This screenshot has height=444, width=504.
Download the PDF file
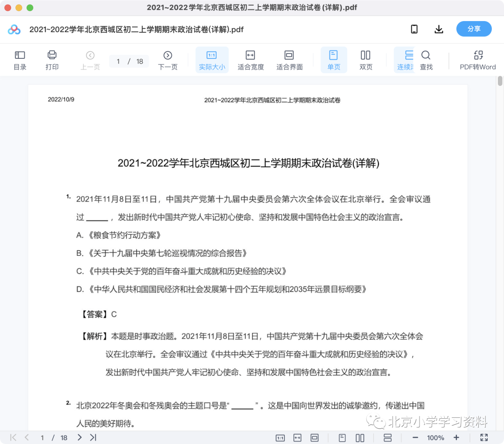pyautogui.click(x=439, y=29)
